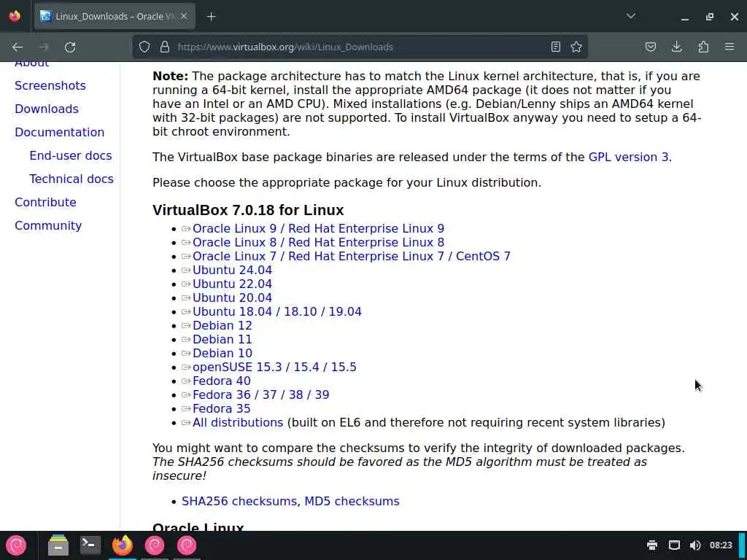This screenshot has width=747, height=560.
Task: Open End-user docs sidebar link
Action: pos(71,155)
